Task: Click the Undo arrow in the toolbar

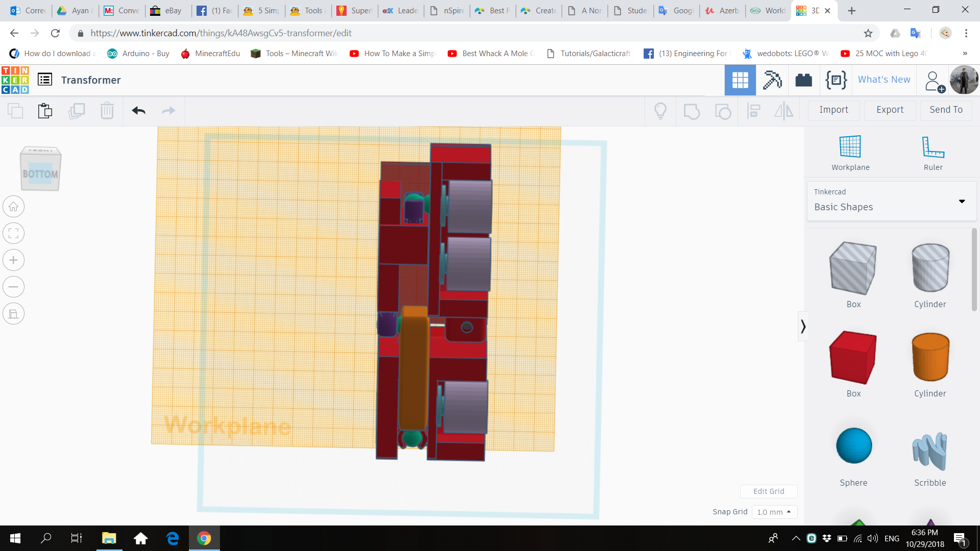Action: (138, 110)
